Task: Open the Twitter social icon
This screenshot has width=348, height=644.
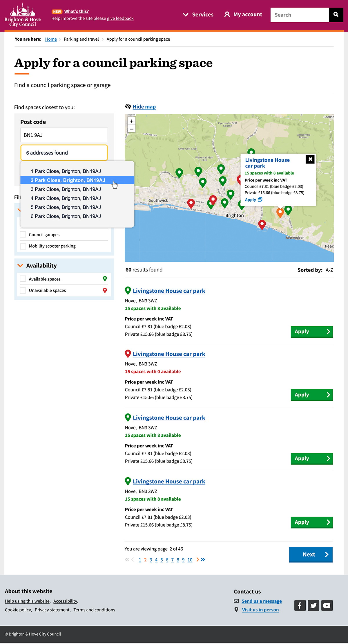Action: (313, 605)
